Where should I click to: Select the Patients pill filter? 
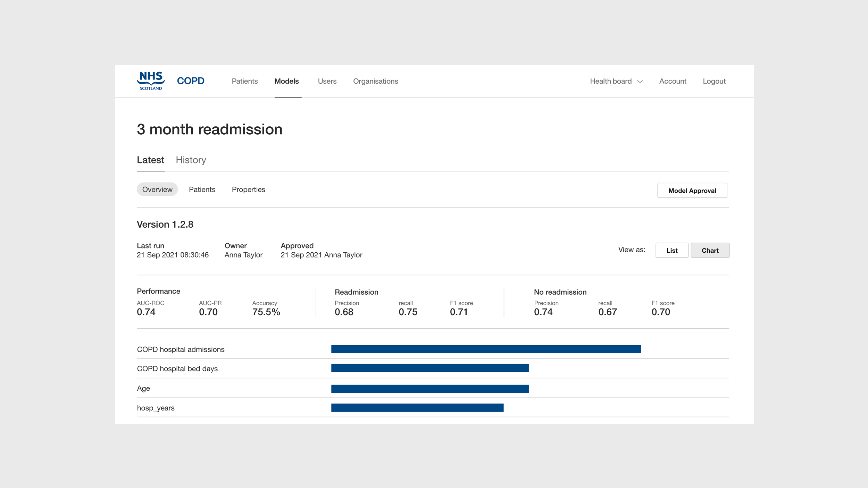(x=202, y=190)
